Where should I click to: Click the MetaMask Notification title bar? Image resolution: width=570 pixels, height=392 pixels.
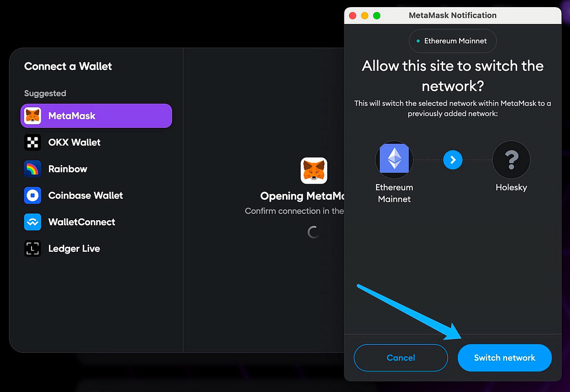(452, 16)
